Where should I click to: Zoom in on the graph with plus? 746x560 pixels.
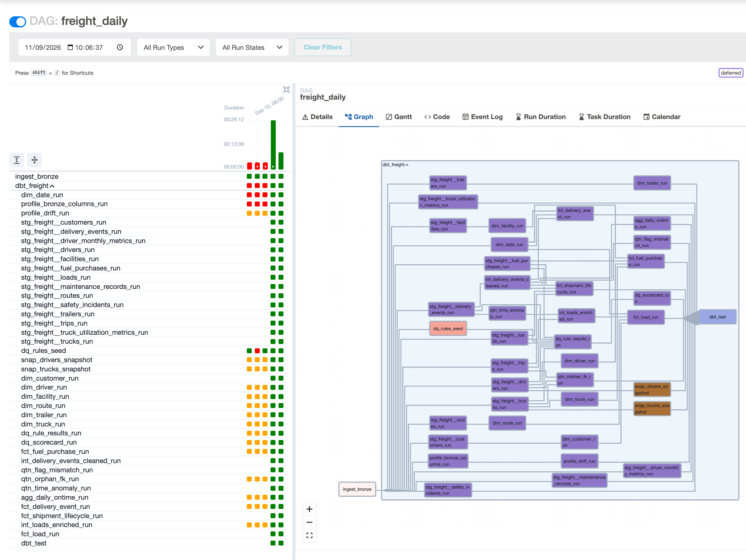(x=309, y=509)
